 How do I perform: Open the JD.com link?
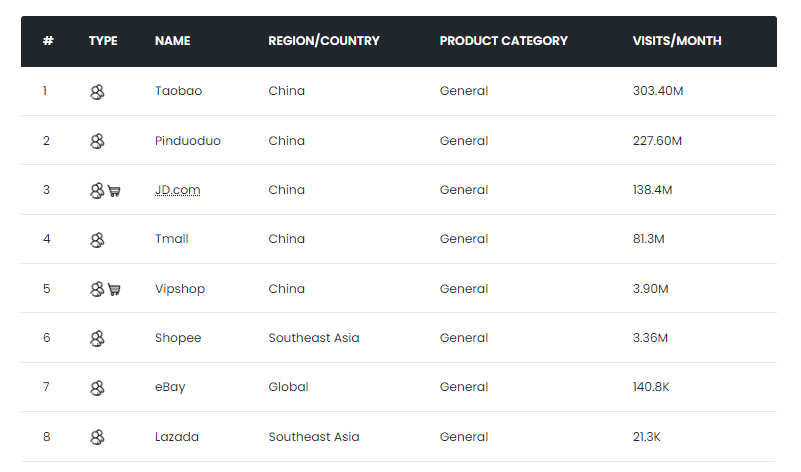pos(177,190)
